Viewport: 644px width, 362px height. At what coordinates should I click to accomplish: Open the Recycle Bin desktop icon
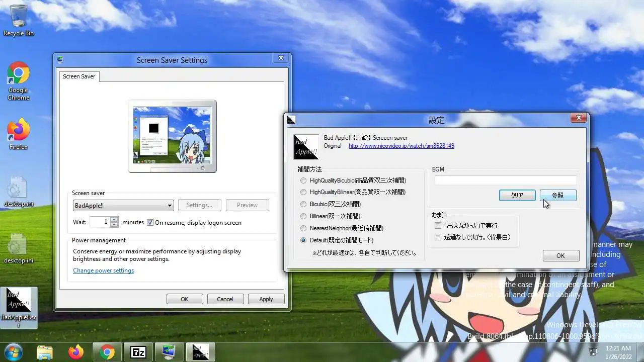coord(19,20)
